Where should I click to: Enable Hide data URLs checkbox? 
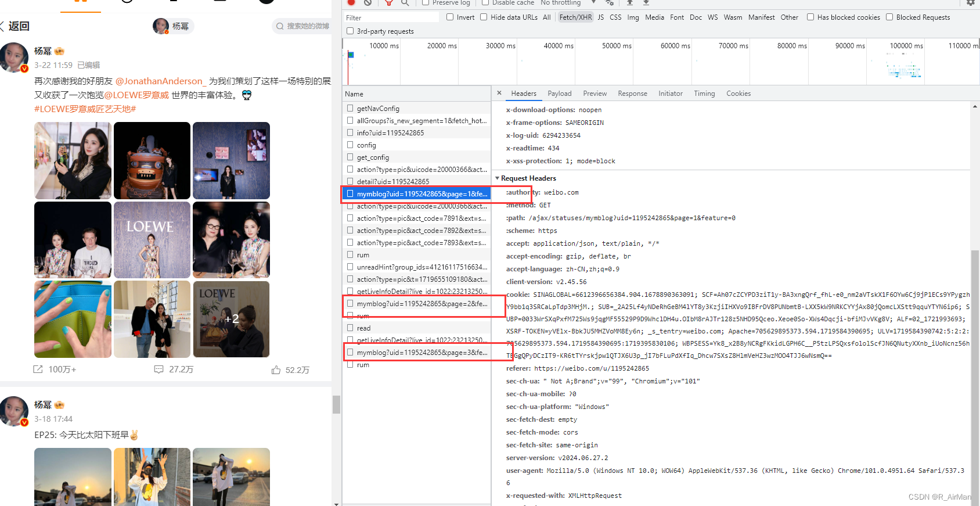pyautogui.click(x=484, y=17)
